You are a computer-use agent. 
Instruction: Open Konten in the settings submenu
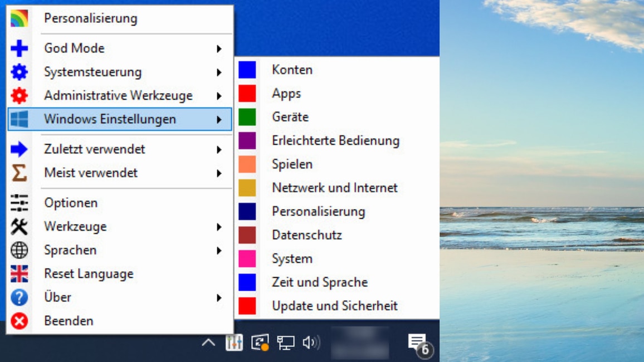[x=337, y=70]
